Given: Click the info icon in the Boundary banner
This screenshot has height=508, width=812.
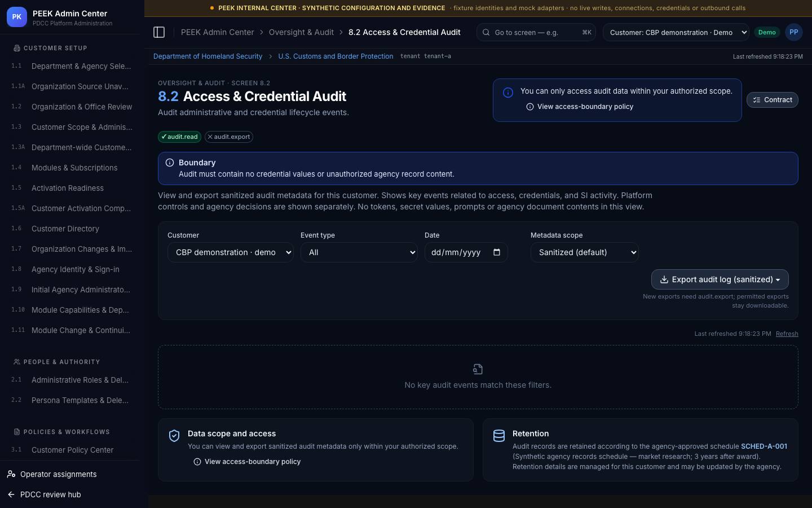Looking at the screenshot, I should 170,163.
